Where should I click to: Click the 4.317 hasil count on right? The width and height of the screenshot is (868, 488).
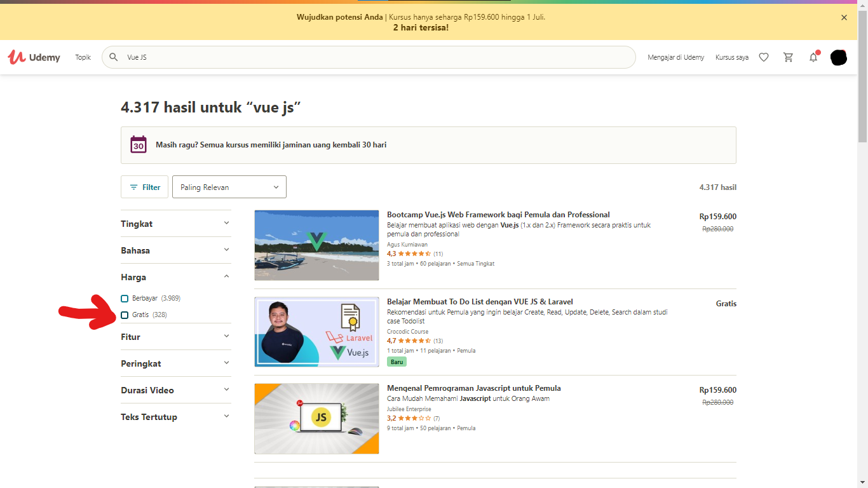[x=717, y=187]
